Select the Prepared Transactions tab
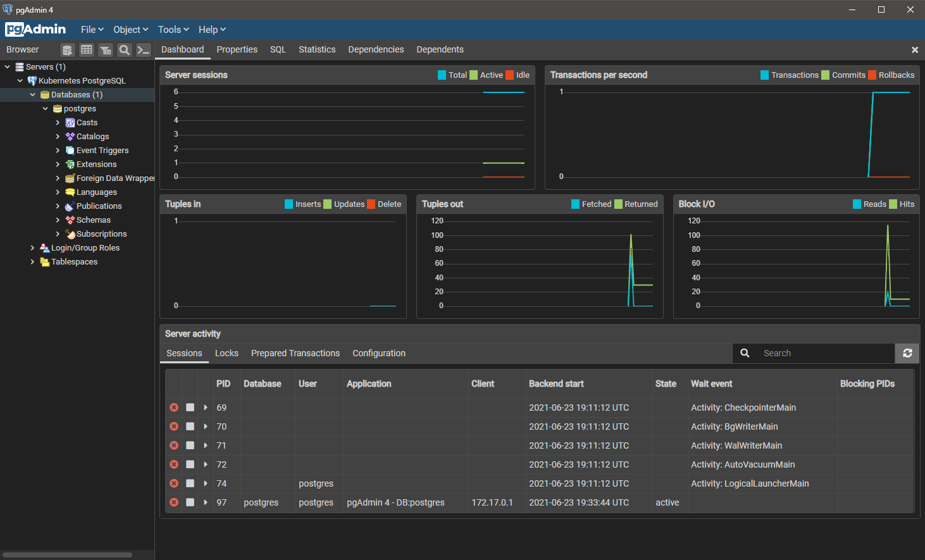925x560 pixels. (x=295, y=353)
